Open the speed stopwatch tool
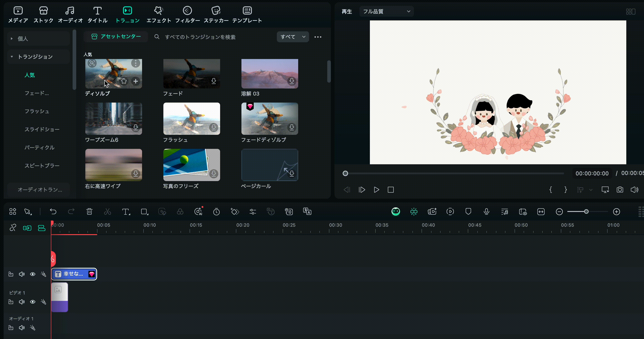This screenshot has width=644, height=339. coord(216,212)
